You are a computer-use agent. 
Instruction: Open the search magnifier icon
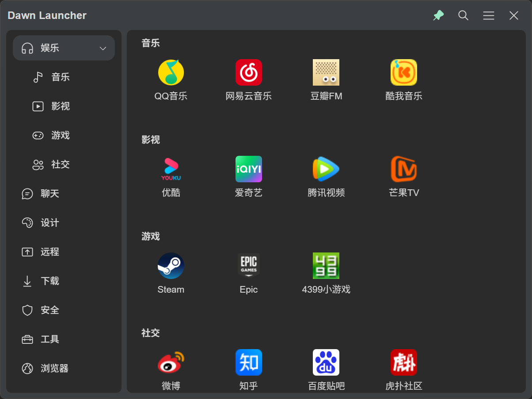[x=464, y=15]
